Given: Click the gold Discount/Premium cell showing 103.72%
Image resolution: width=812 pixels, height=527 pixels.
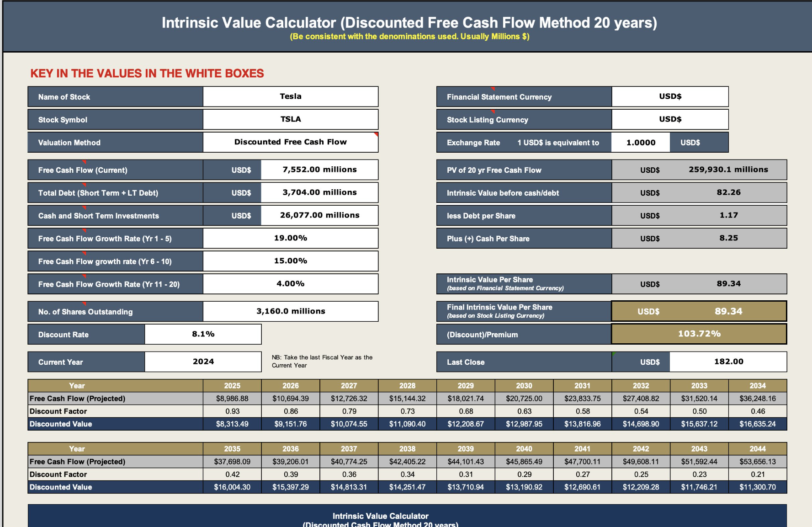Looking at the screenshot, I should 699,334.
